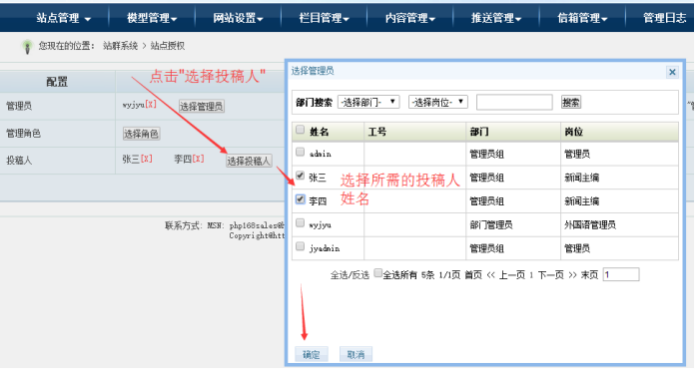Uncheck the 张三 checkbox
The width and height of the screenshot is (698, 372).
[x=300, y=175]
